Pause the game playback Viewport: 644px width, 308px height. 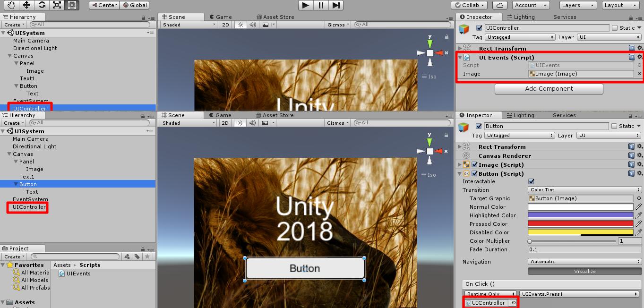pyautogui.click(x=321, y=5)
